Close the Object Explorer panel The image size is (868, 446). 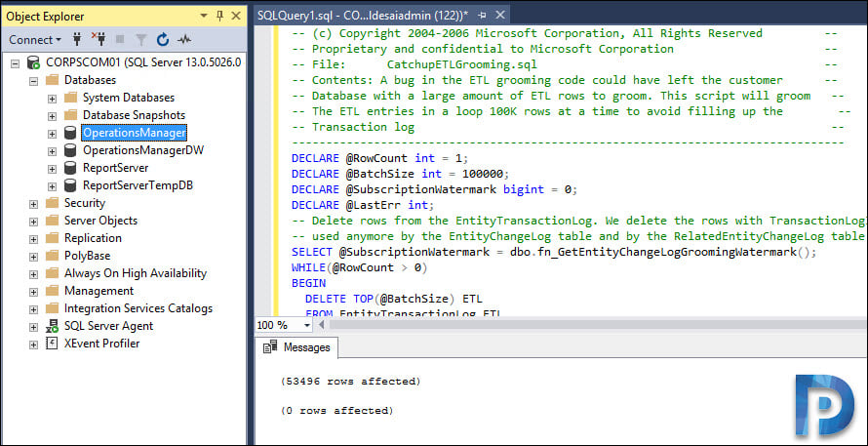coord(236,16)
